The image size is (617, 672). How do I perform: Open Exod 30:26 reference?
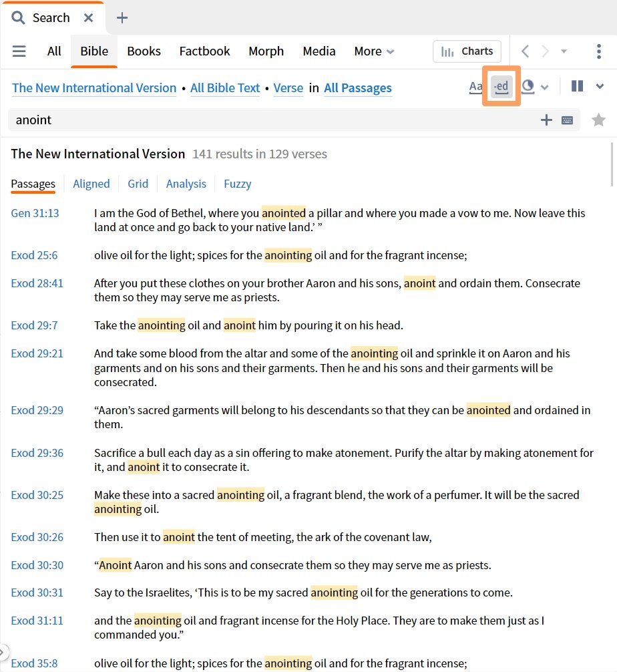pyautogui.click(x=37, y=538)
